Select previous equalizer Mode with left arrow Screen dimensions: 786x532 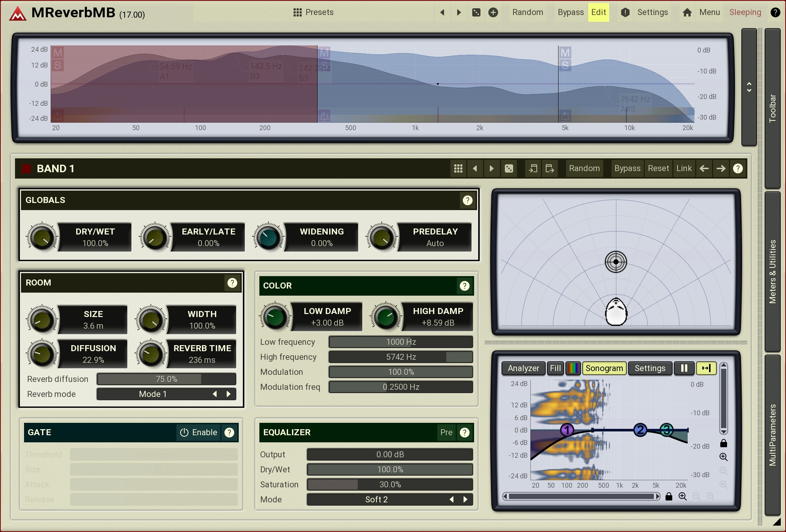tap(452, 499)
